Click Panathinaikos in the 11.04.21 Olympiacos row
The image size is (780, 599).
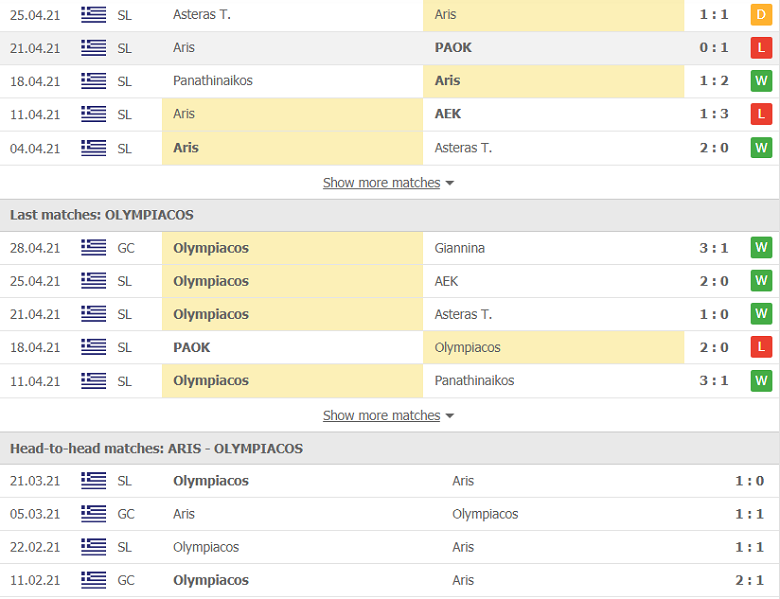tap(475, 381)
